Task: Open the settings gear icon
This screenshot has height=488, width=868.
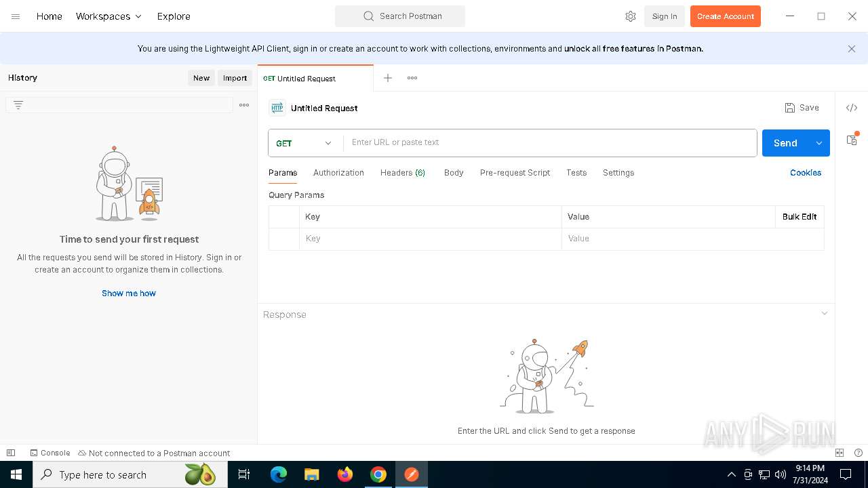Action: click(631, 16)
